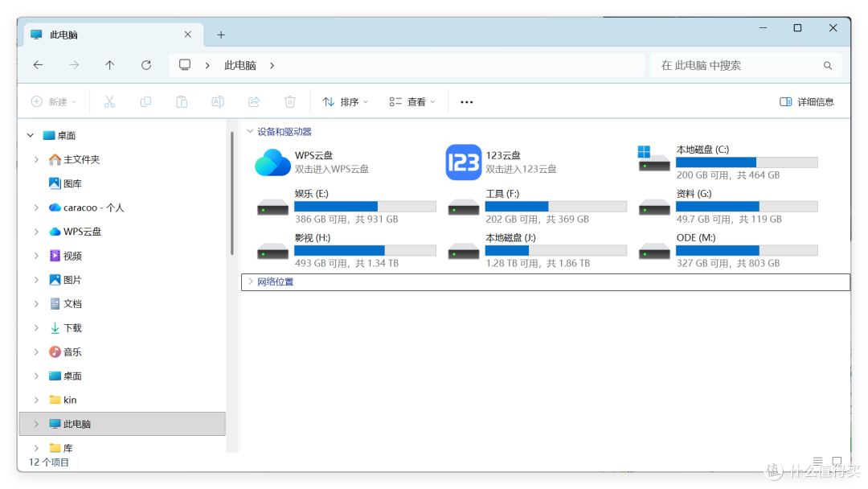This screenshot has width=868, height=489.
Task: Open 文档 documents in sidebar
Action: click(65, 303)
